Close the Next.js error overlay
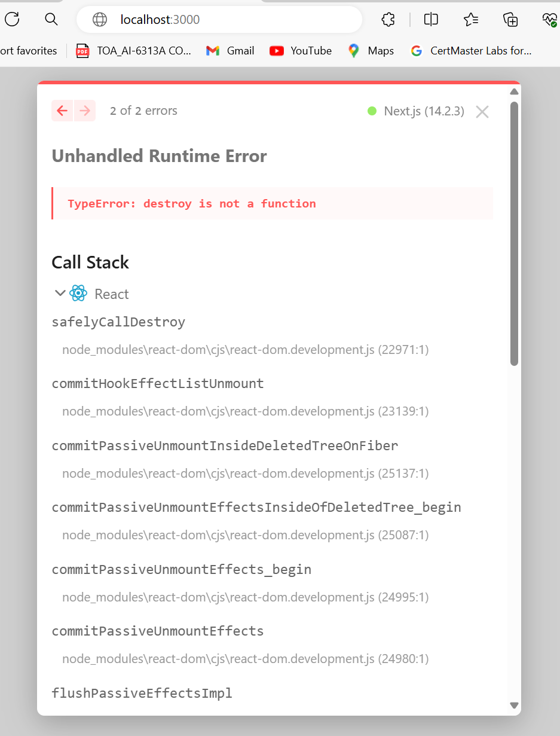The image size is (560, 736). pyautogui.click(x=482, y=112)
